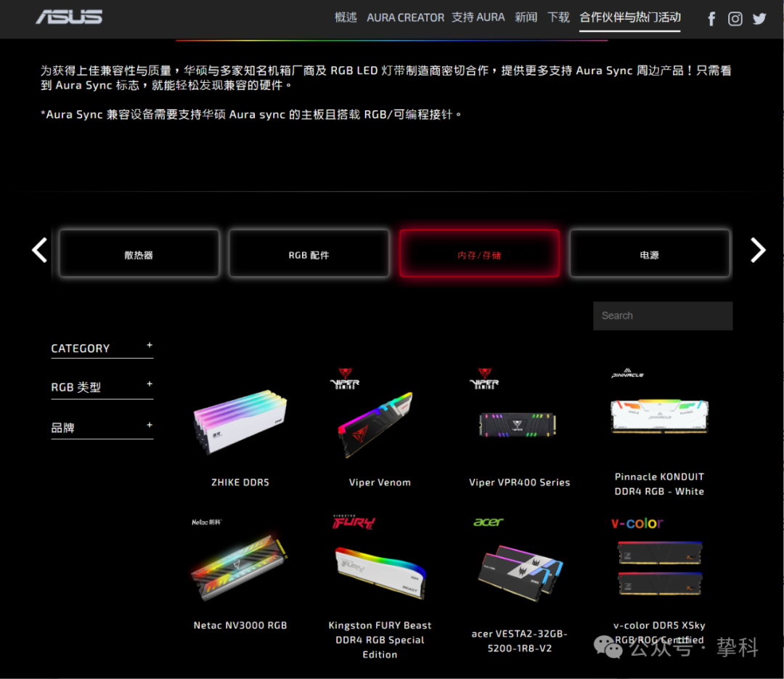The width and height of the screenshot is (784, 679).
Task: Click the left carousel arrow
Action: click(39, 250)
